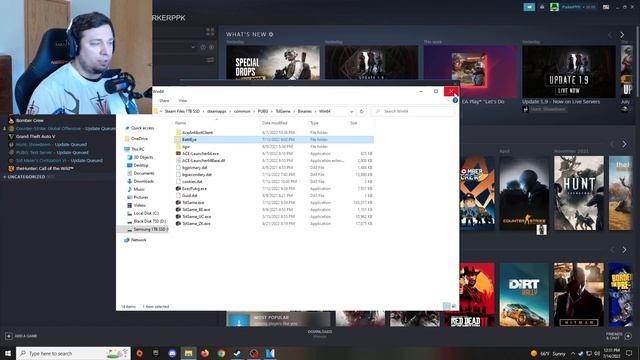Select the bgsecondary.dat file
640x360 pixels.
(x=197, y=175)
